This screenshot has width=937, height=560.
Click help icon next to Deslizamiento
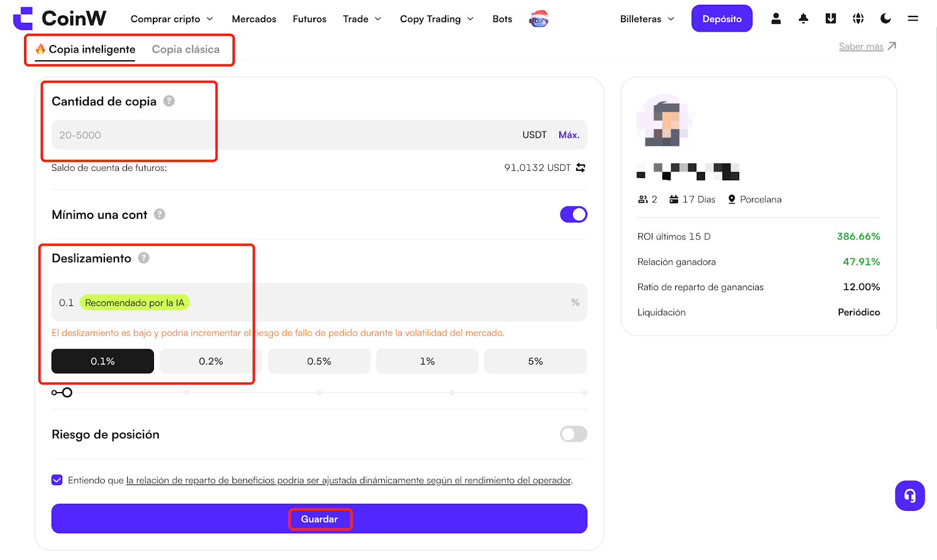click(x=143, y=258)
